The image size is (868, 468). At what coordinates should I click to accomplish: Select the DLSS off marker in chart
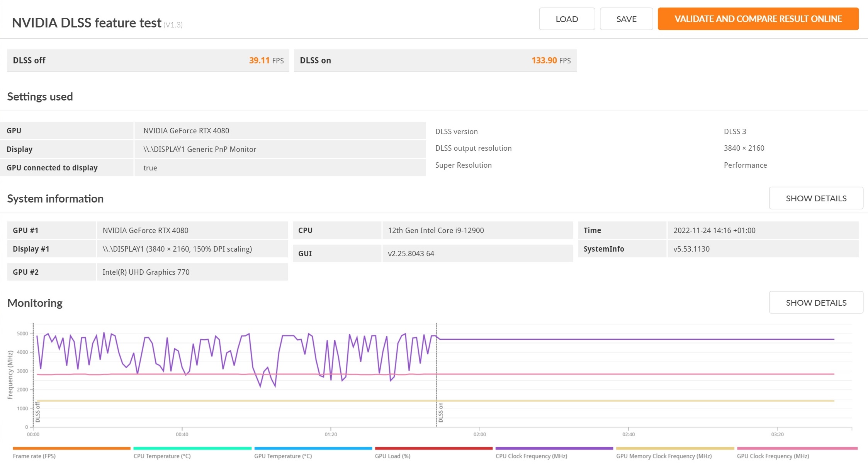tap(37, 412)
